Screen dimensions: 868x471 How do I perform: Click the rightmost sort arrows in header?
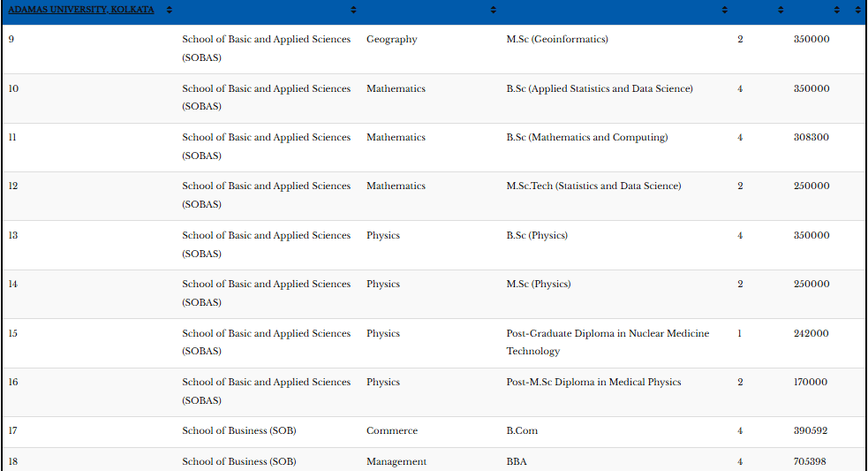point(858,10)
